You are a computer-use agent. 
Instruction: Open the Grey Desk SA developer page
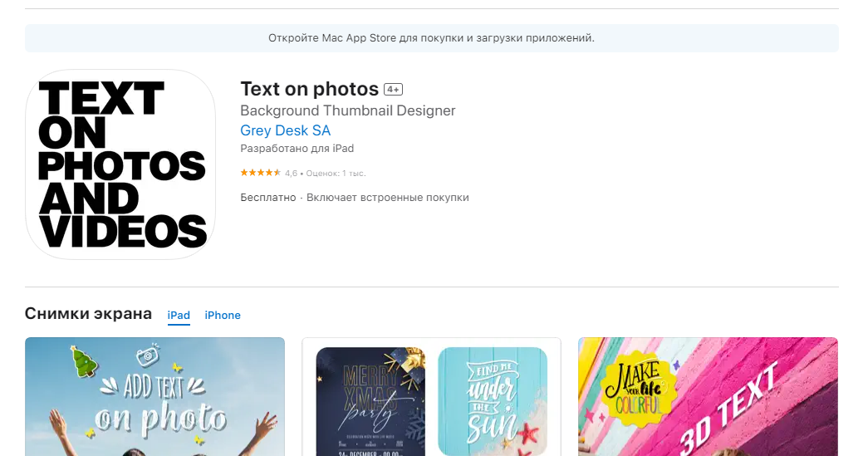click(x=285, y=130)
